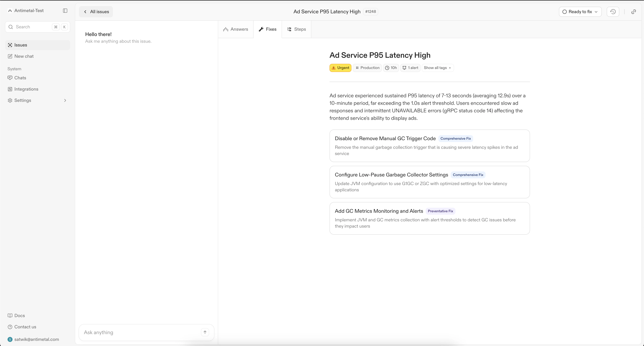Screen dimensions: 644x346
Task: Focus the sidebar Search field
Action: pyautogui.click(x=33, y=27)
